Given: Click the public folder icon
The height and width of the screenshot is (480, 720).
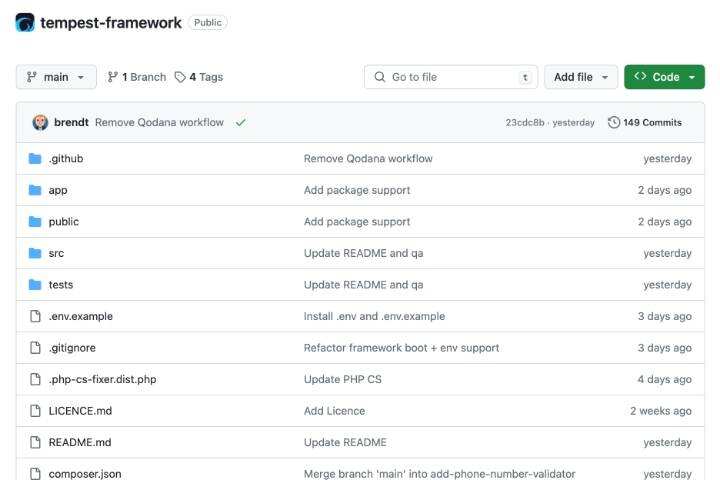Looking at the screenshot, I should 35,221.
